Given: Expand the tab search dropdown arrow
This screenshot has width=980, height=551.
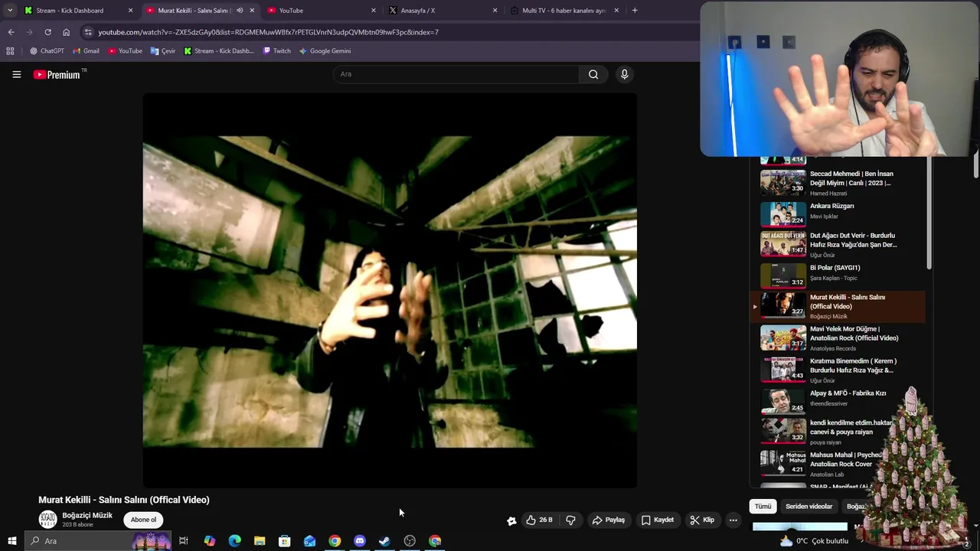Looking at the screenshot, I should [x=10, y=11].
